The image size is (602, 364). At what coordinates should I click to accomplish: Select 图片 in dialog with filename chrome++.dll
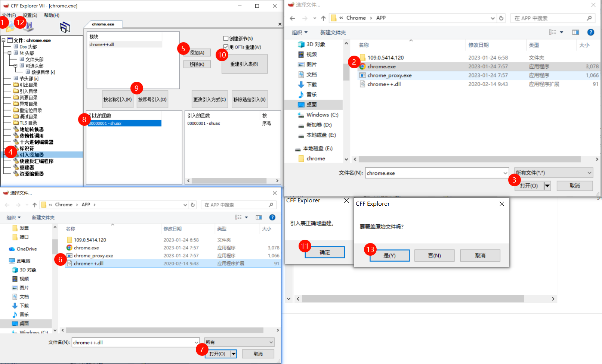coord(21,287)
